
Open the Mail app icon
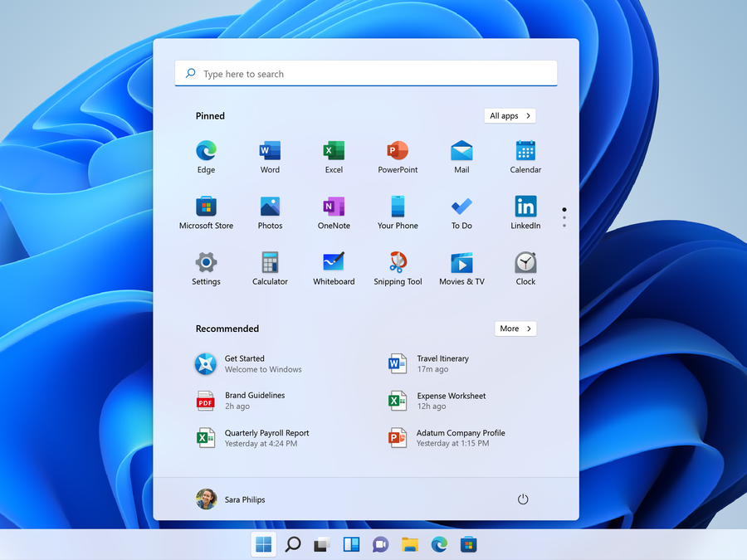coord(461,157)
